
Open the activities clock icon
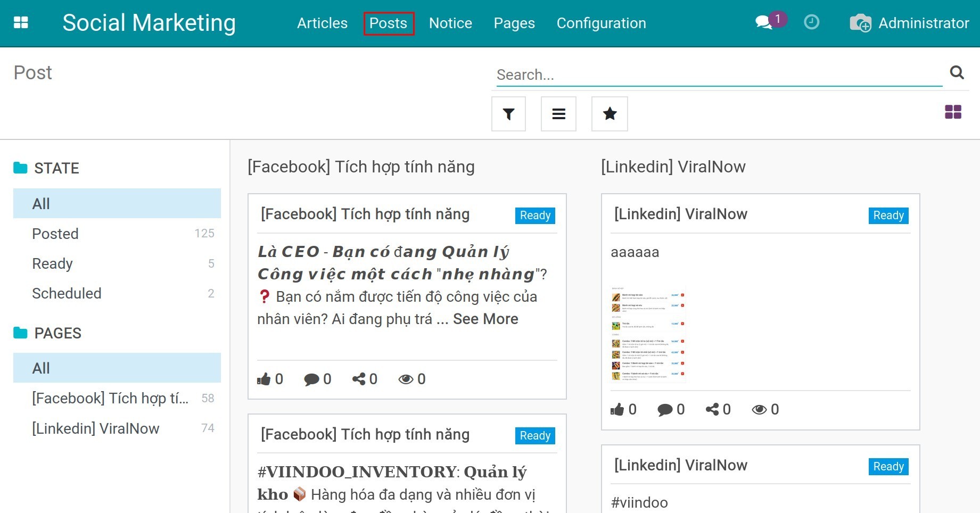pos(811,23)
